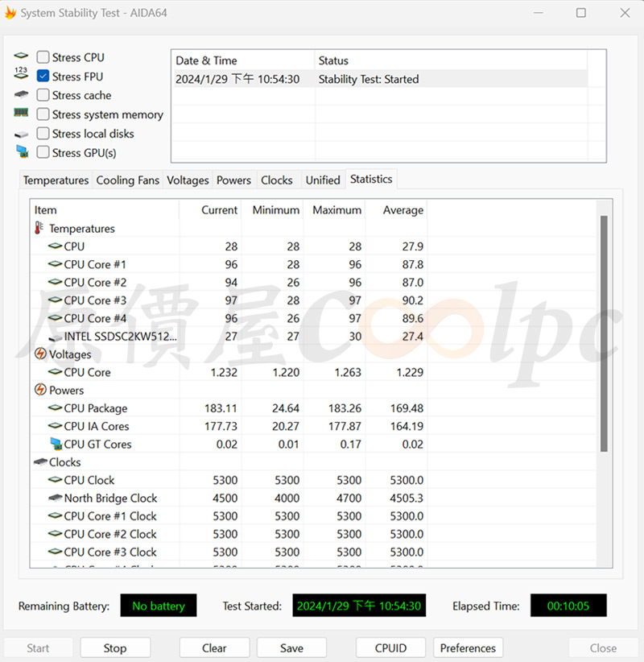Image resolution: width=644 pixels, height=662 pixels.
Task: Click the CPU GT Cores graphics icon
Action: (55, 444)
